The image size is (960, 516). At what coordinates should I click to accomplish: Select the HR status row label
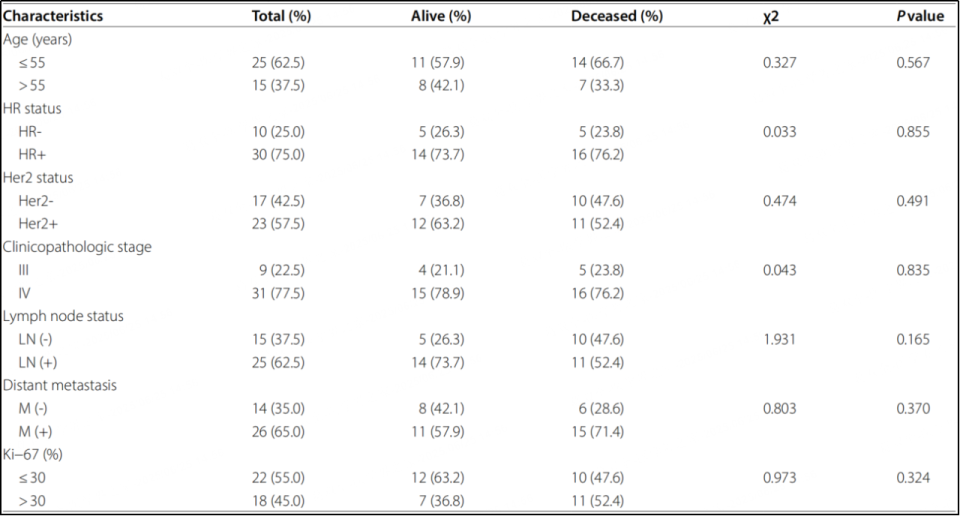(x=33, y=108)
